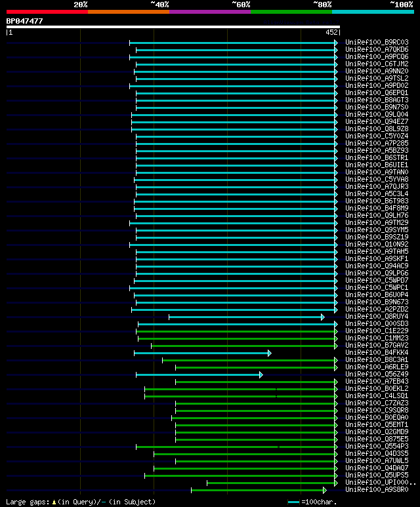This screenshot has height=507, width=420.
Task: Select the UniRef100_Q8L9Z8 entry
Action: [377, 129]
